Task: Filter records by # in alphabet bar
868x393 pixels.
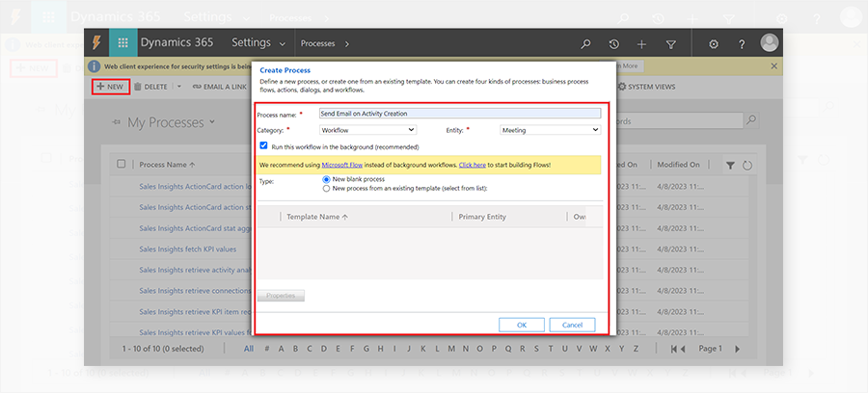Action: point(267,349)
